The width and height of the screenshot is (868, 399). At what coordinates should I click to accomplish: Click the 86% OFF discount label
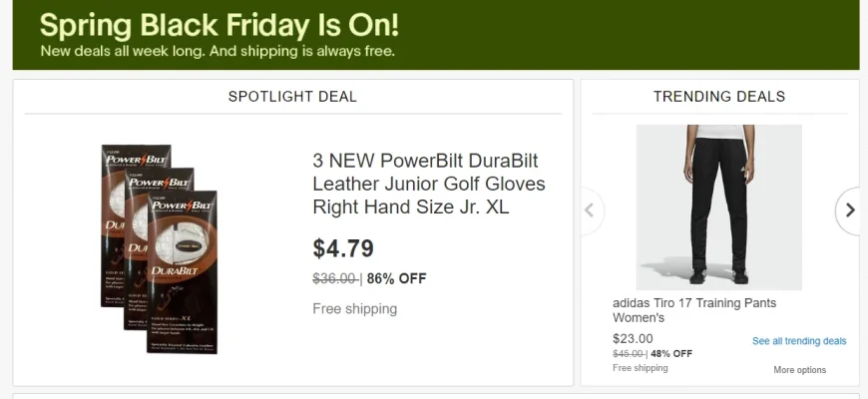coord(396,279)
